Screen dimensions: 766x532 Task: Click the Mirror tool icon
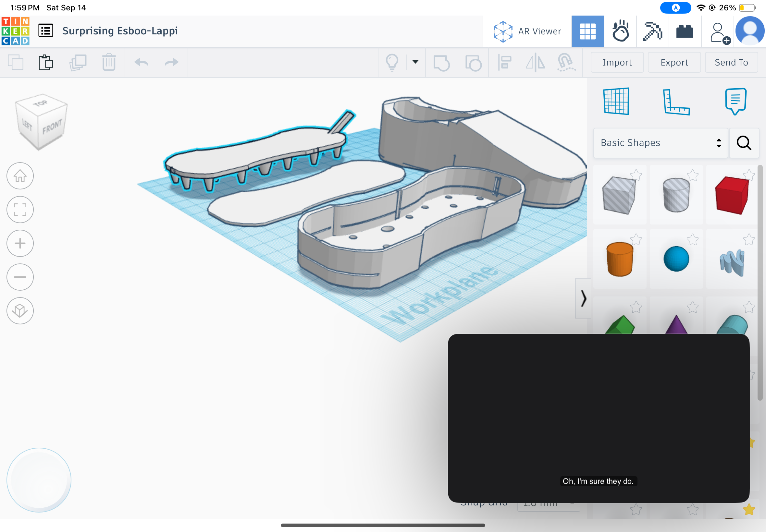[535, 62]
